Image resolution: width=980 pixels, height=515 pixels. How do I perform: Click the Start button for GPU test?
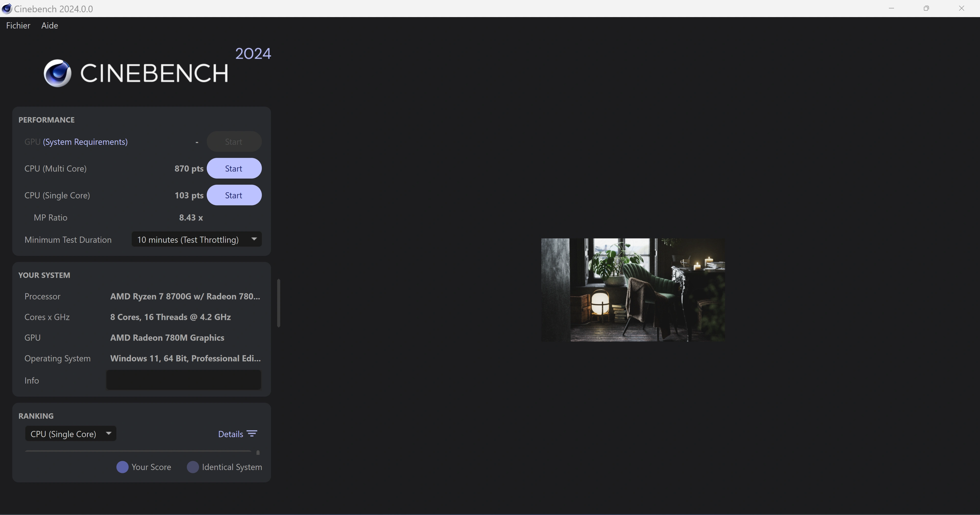click(233, 141)
